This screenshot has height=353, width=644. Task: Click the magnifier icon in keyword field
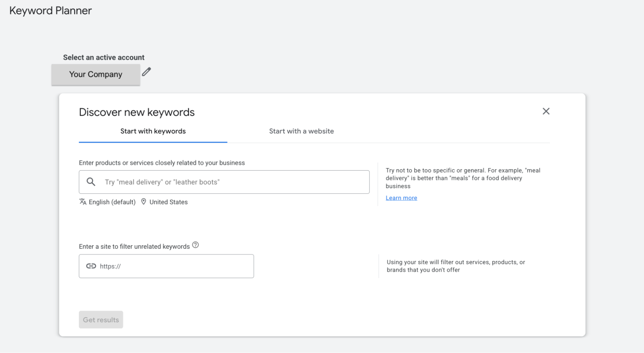coord(91,182)
